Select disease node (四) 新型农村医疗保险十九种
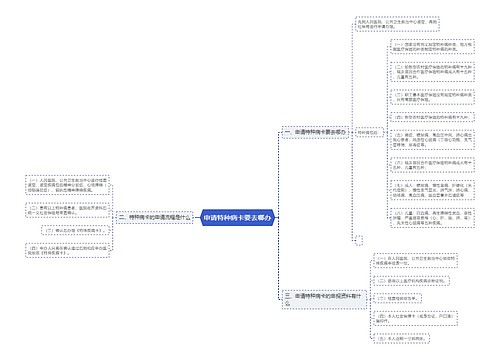The width and height of the screenshot is (500, 360). (x=432, y=117)
